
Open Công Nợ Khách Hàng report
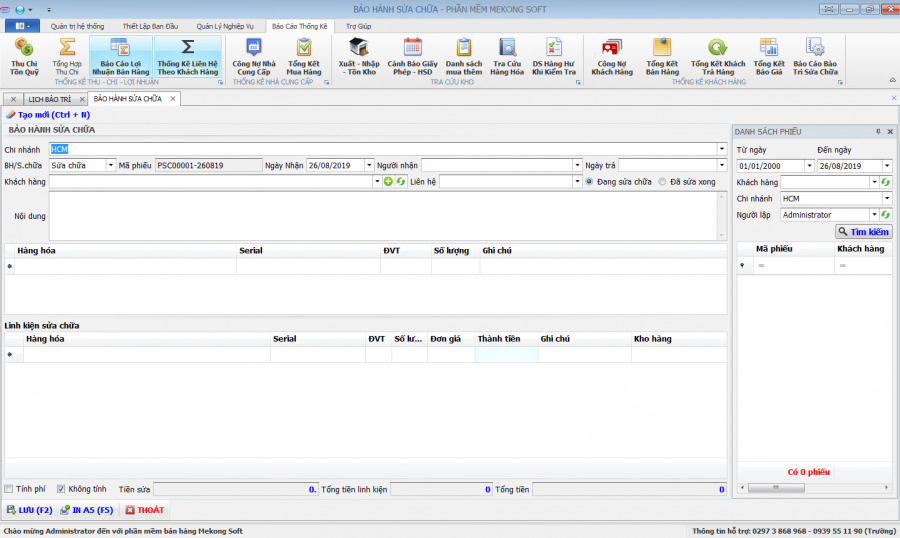(x=612, y=56)
